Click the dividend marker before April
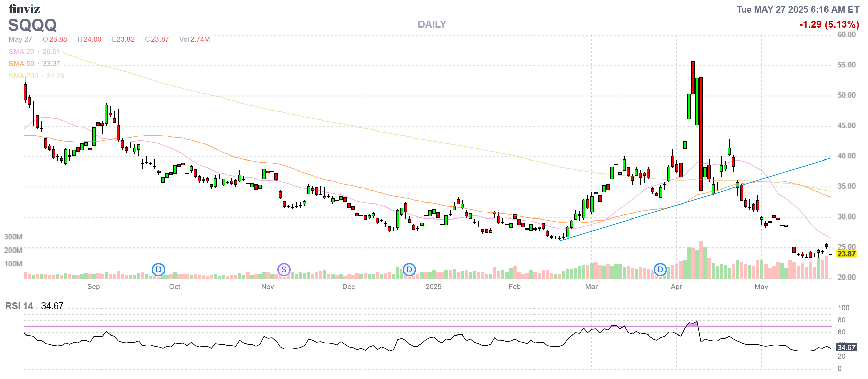The width and height of the screenshot is (868, 379). [660, 270]
